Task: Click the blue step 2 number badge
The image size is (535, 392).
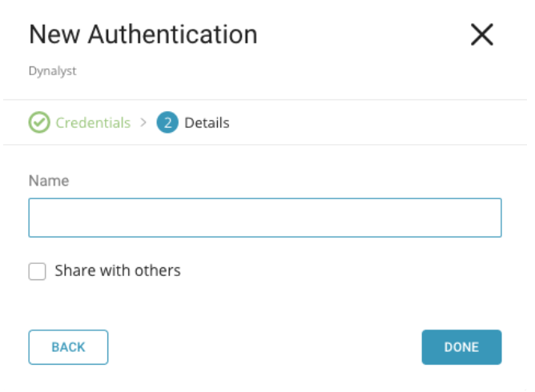Action: (x=167, y=122)
